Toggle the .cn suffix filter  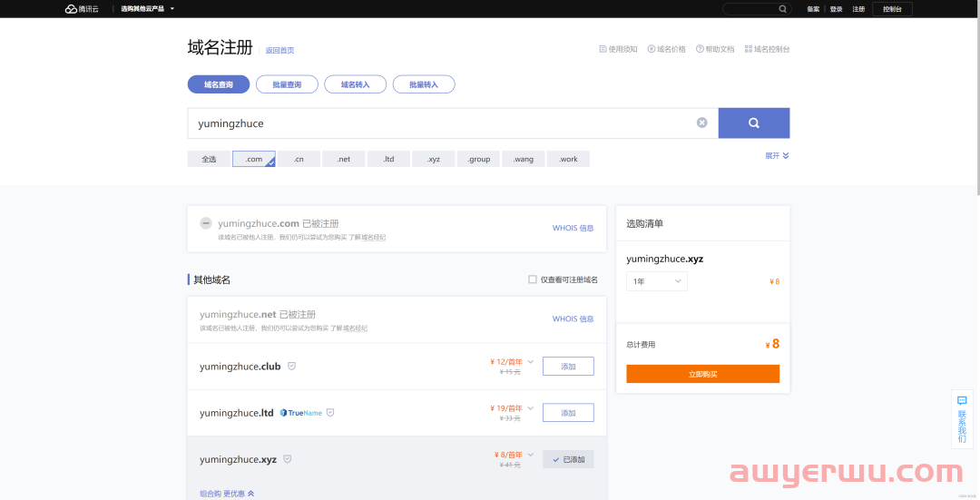coord(299,159)
